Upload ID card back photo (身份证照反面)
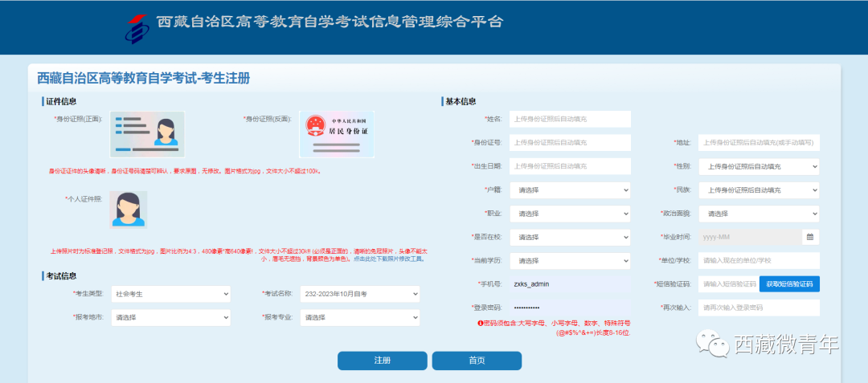Viewport: 868px width, 383px height. click(337, 134)
